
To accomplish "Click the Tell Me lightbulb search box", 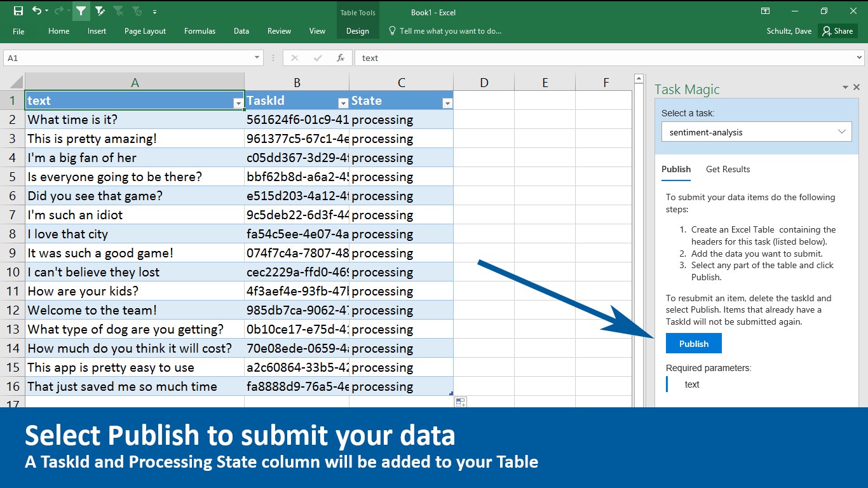I will [445, 31].
